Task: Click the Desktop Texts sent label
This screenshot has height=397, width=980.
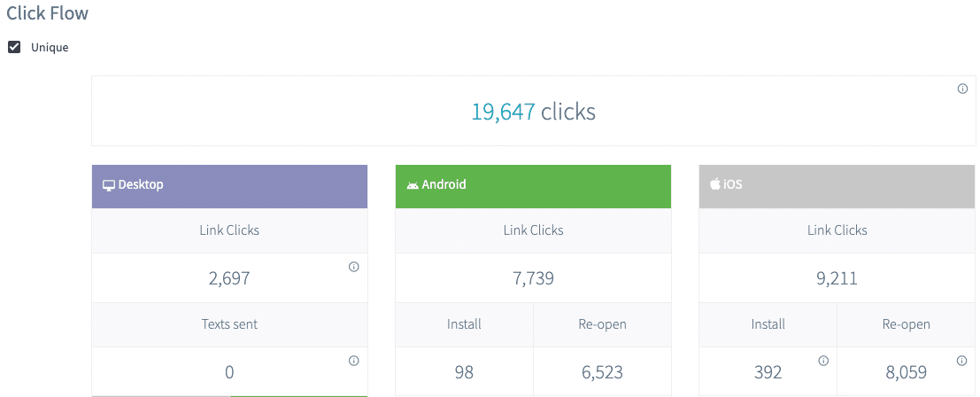Action: (x=229, y=324)
